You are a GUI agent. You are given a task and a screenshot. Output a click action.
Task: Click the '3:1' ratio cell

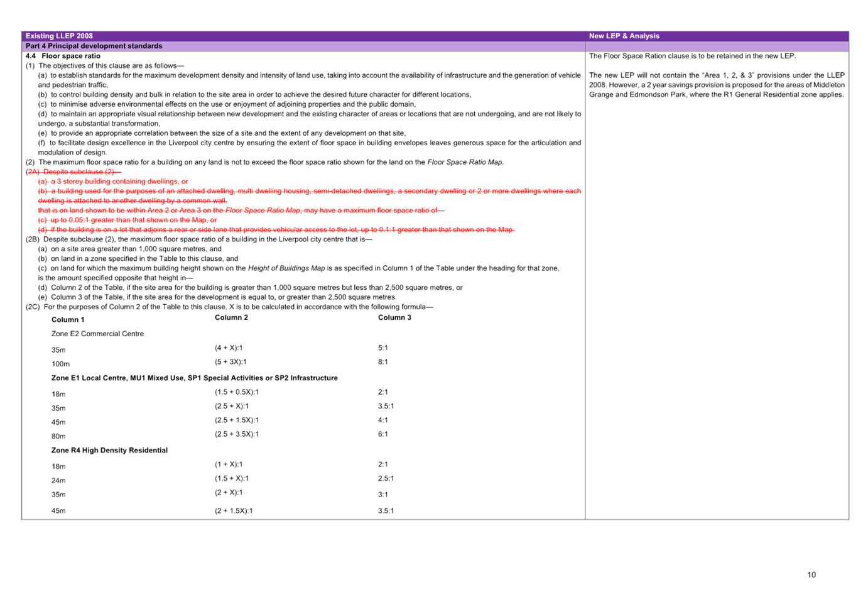383,495
